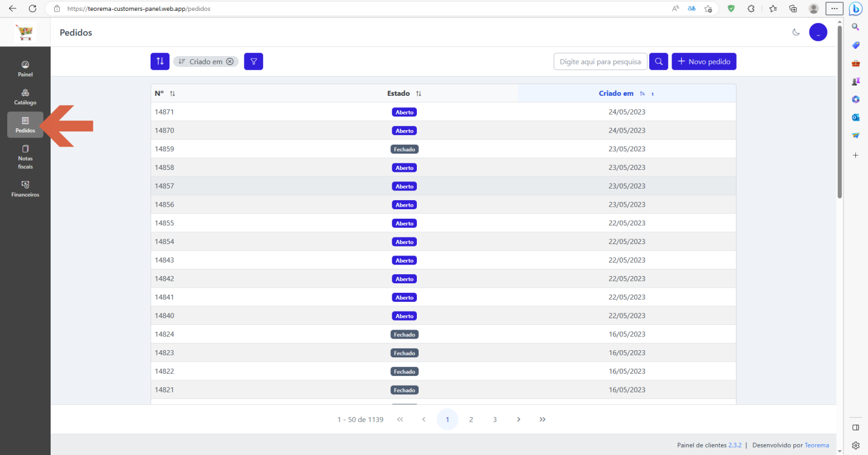Screen dimensions: 868x455
Task: Select page 1 in pagination
Action: 448,419
